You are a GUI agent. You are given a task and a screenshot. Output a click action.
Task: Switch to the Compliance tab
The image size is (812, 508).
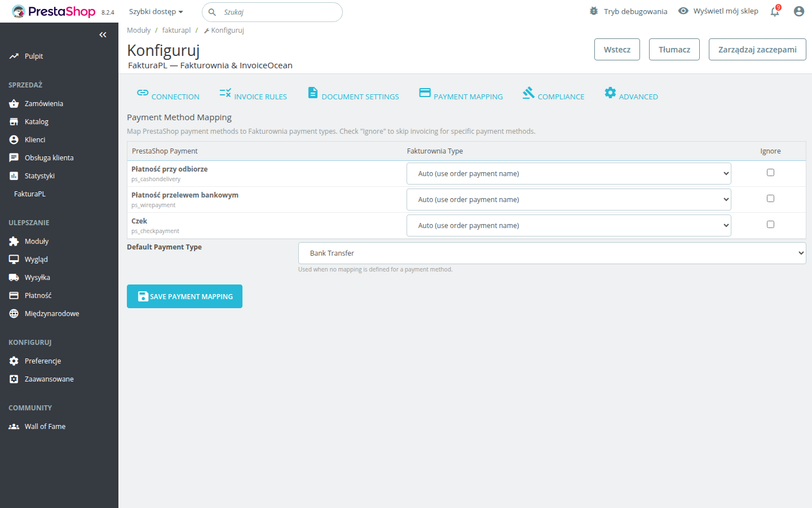click(553, 94)
